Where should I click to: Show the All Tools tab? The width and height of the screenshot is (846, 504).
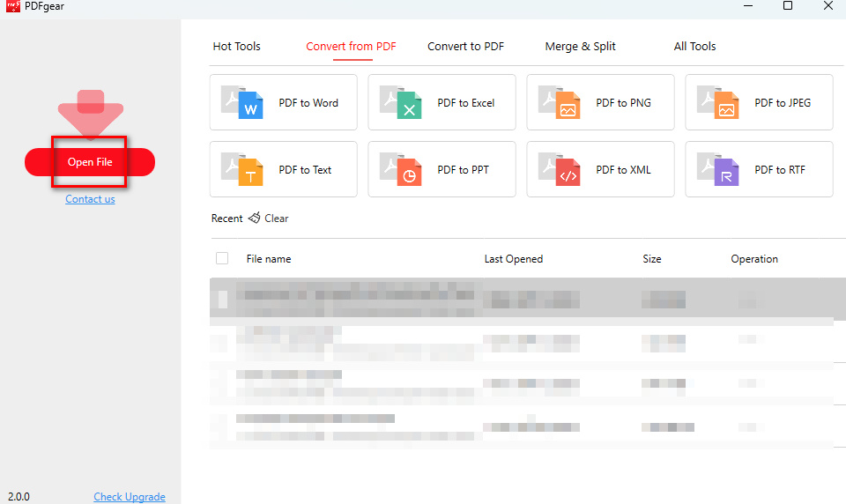pyautogui.click(x=695, y=47)
